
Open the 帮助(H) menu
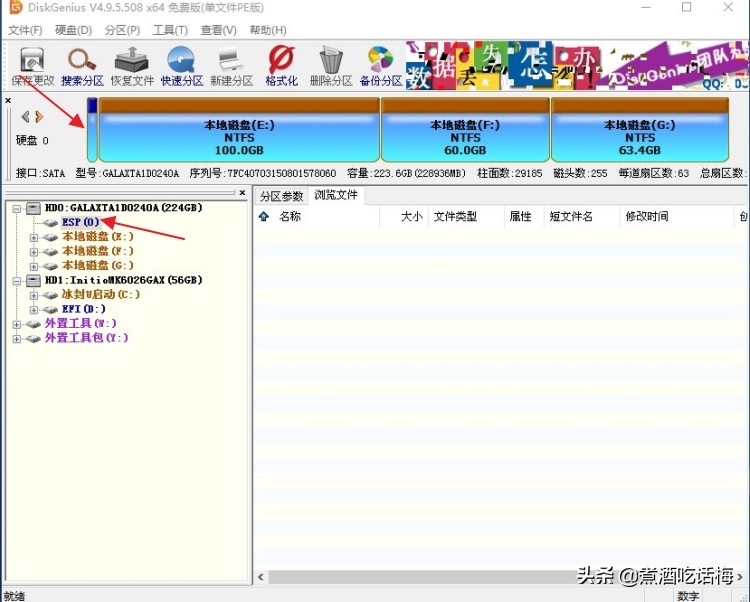[x=268, y=30]
